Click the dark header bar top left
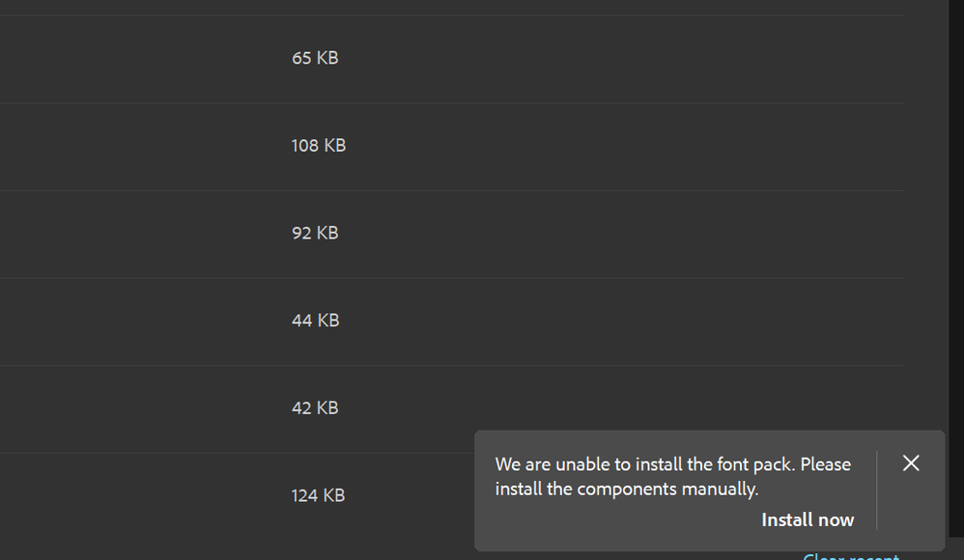The height and width of the screenshot is (560, 964). (x=97, y=8)
